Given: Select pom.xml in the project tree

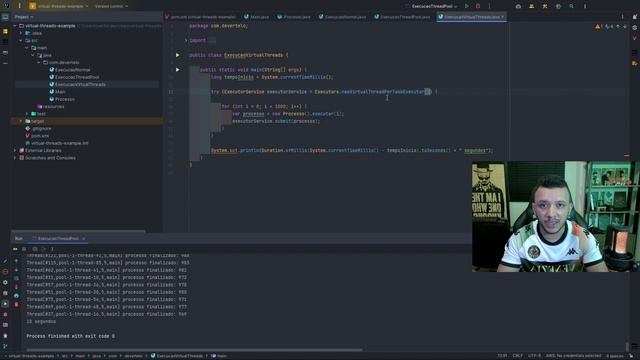Looking at the screenshot, I should [40, 136].
